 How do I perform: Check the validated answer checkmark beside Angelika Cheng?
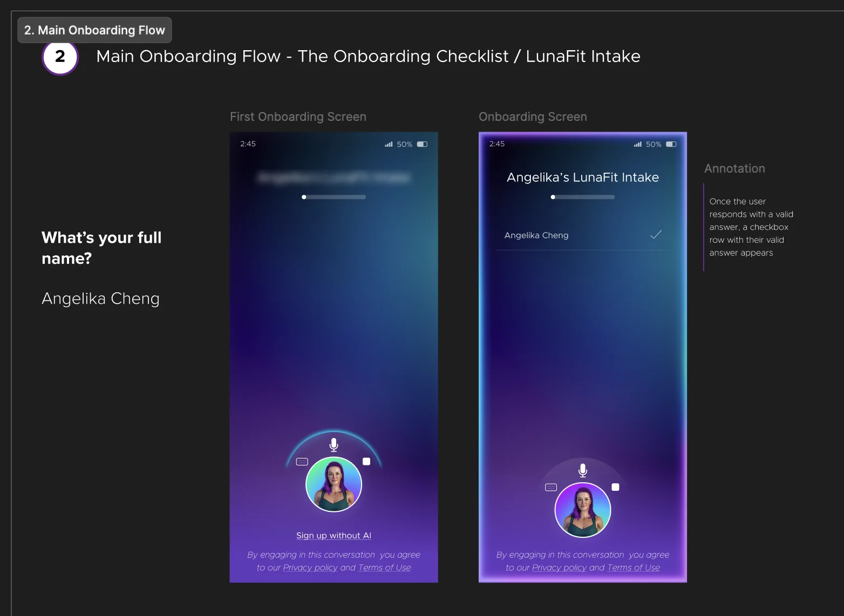[656, 235]
